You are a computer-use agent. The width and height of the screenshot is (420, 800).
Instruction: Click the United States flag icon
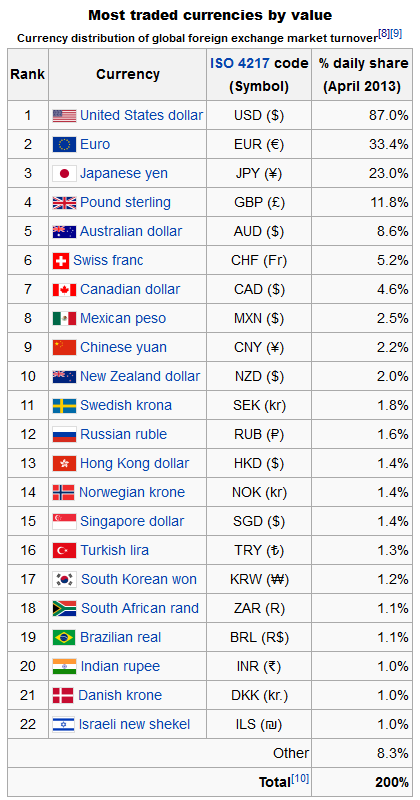[x=64, y=116]
